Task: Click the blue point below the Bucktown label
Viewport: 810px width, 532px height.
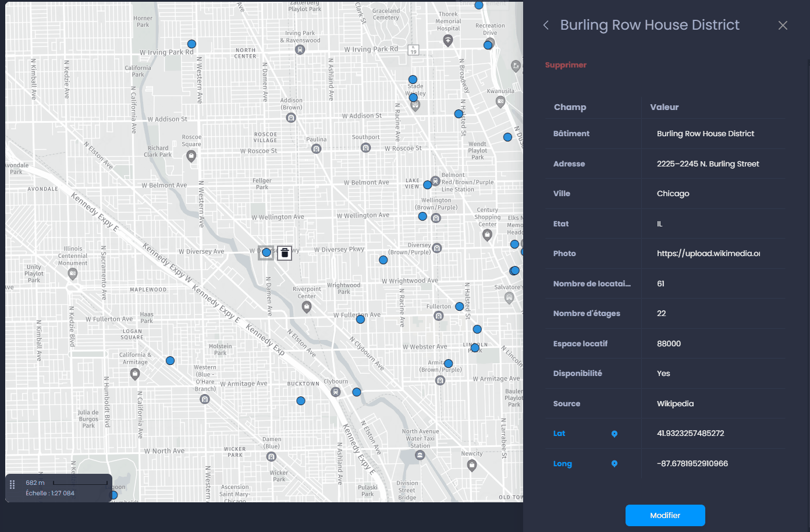Action: (301, 401)
